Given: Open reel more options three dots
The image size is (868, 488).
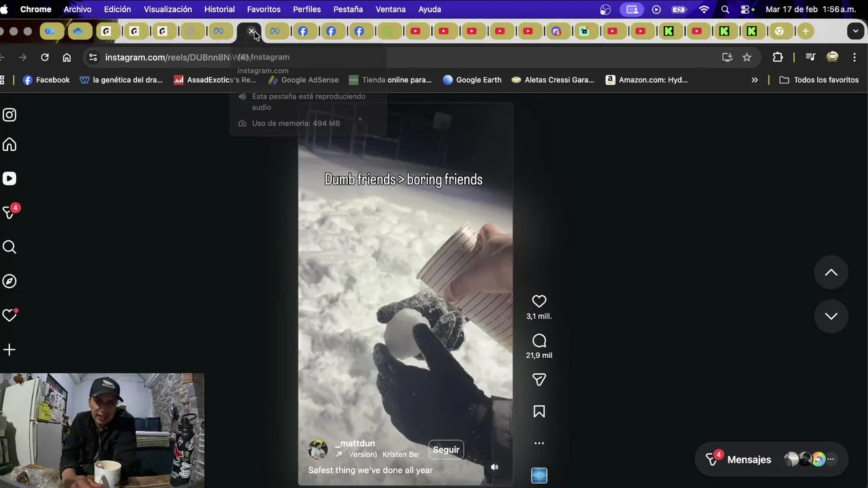Looking at the screenshot, I should click(539, 443).
